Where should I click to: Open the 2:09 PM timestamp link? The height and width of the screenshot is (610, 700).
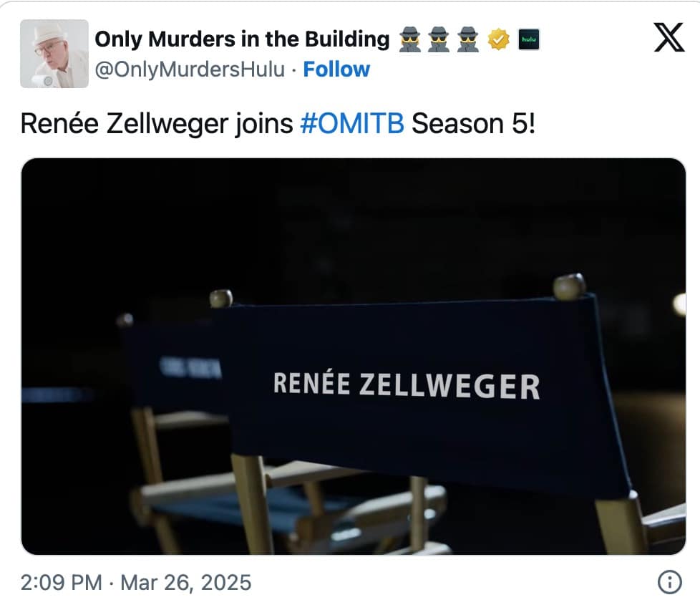tap(62, 582)
